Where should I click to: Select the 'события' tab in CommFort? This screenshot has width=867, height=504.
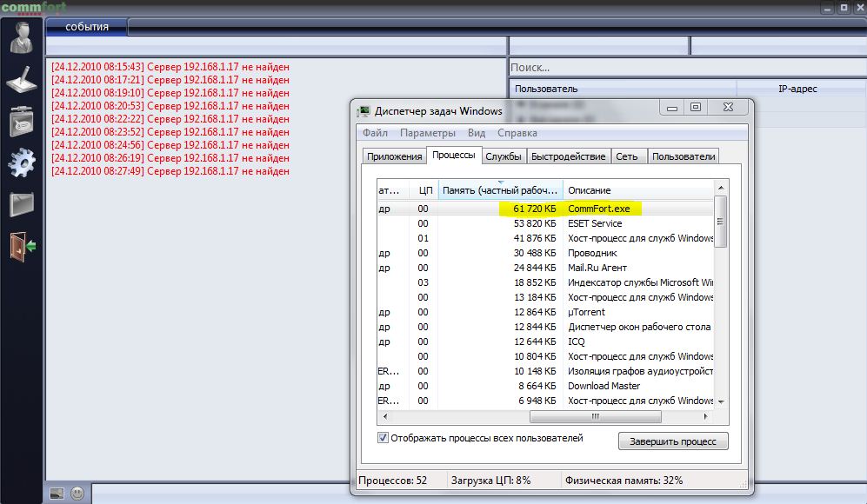87,27
